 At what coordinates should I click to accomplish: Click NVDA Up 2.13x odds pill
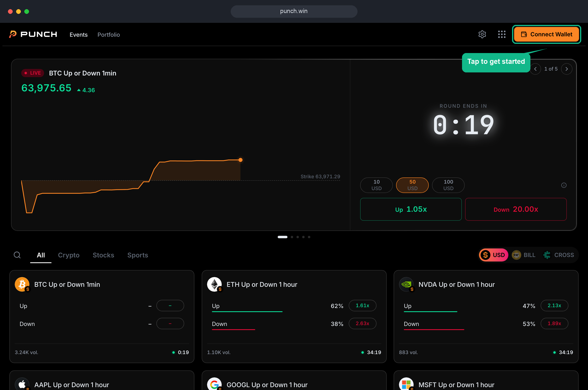554,305
